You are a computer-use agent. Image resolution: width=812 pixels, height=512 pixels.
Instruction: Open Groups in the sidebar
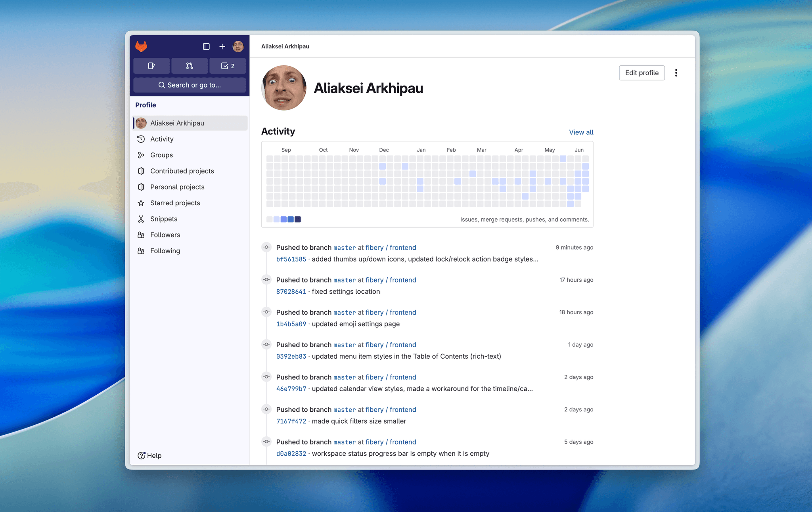coord(161,155)
